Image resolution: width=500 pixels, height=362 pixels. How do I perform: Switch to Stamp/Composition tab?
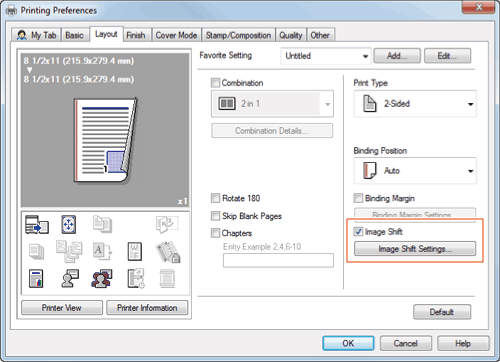coord(238,35)
